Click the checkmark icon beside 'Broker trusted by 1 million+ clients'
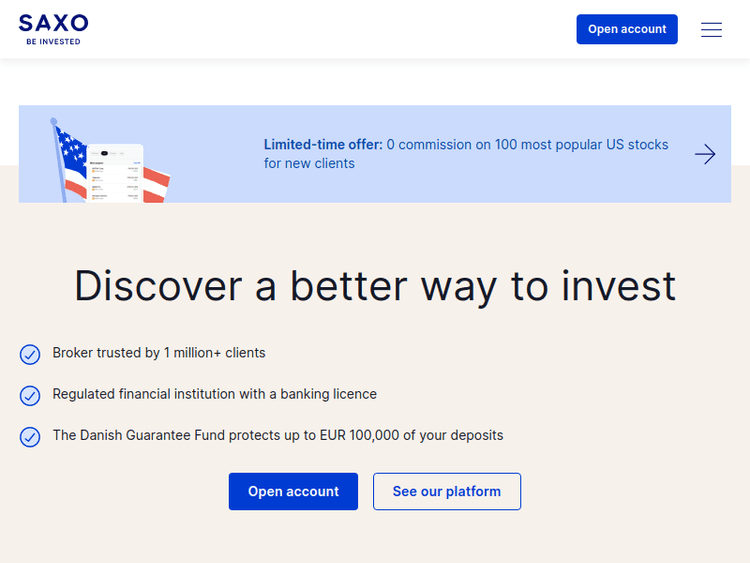The height and width of the screenshot is (563, 750). click(30, 354)
